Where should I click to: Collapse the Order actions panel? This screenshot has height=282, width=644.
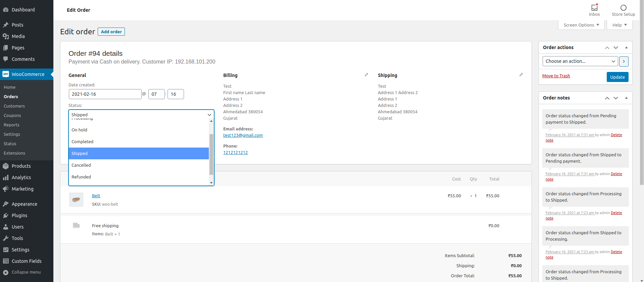click(626, 47)
